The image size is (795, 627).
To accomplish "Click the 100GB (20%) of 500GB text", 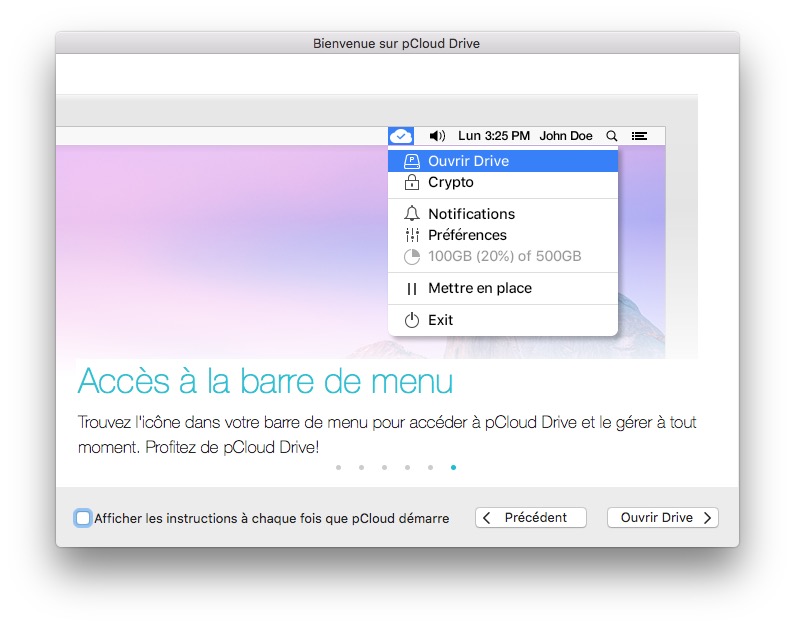I will (504, 256).
